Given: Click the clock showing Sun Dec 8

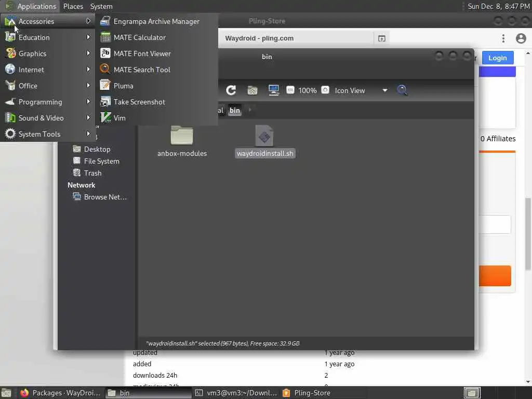Looking at the screenshot, I should (x=498, y=6).
